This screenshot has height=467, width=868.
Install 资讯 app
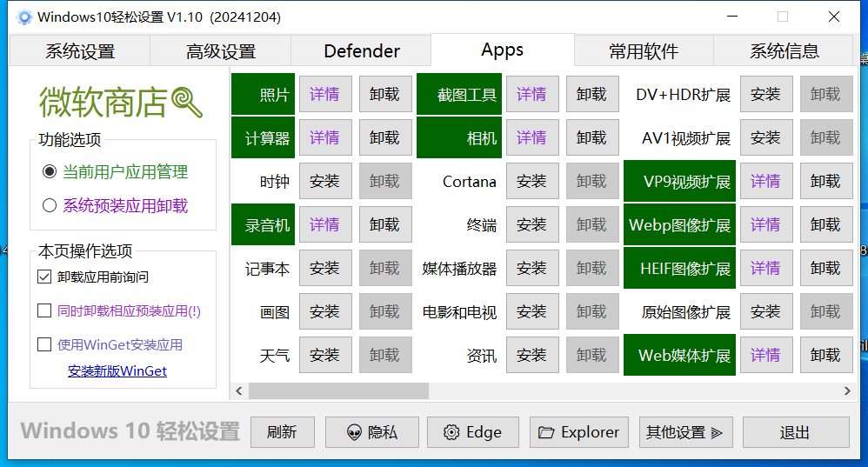click(532, 355)
